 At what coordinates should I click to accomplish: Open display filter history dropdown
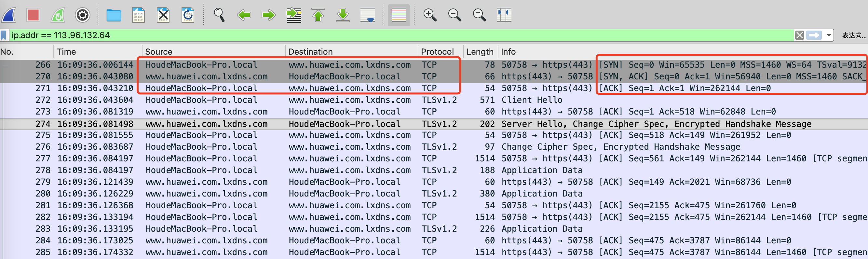click(x=829, y=35)
